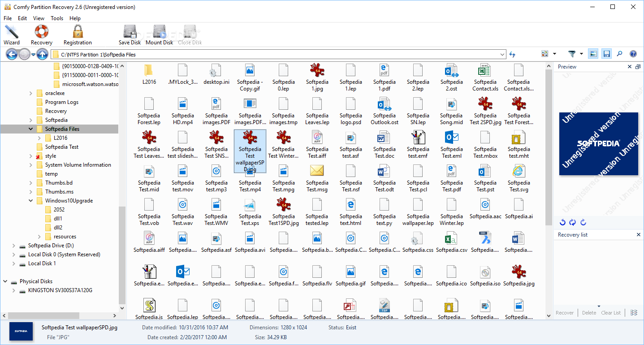Collapse the Physical Disks node
This screenshot has height=345, width=644.
5,281
